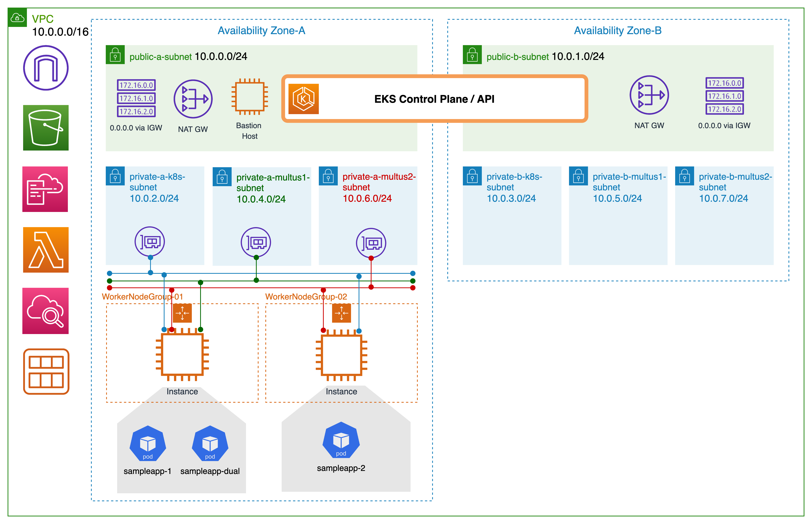Click the CloudWatch magnifier cloud icon

[45, 311]
